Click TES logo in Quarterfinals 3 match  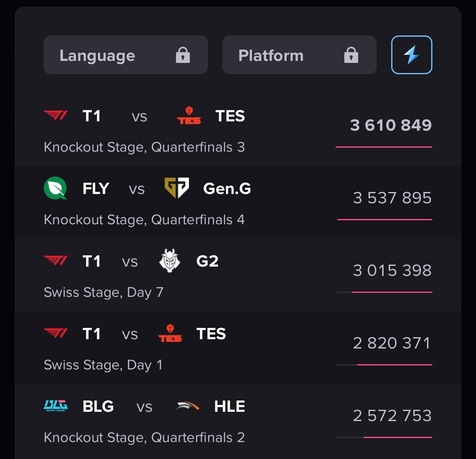pyautogui.click(x=189, y=116)
